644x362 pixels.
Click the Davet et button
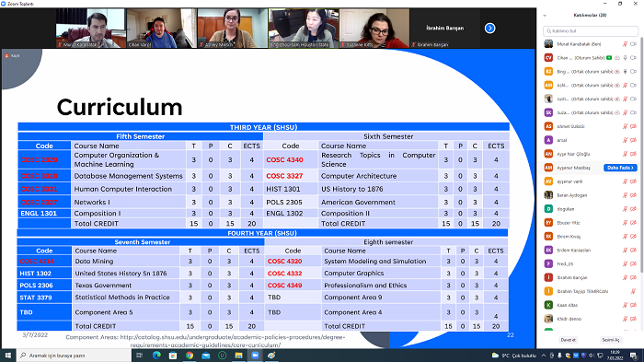coord(569,340)
